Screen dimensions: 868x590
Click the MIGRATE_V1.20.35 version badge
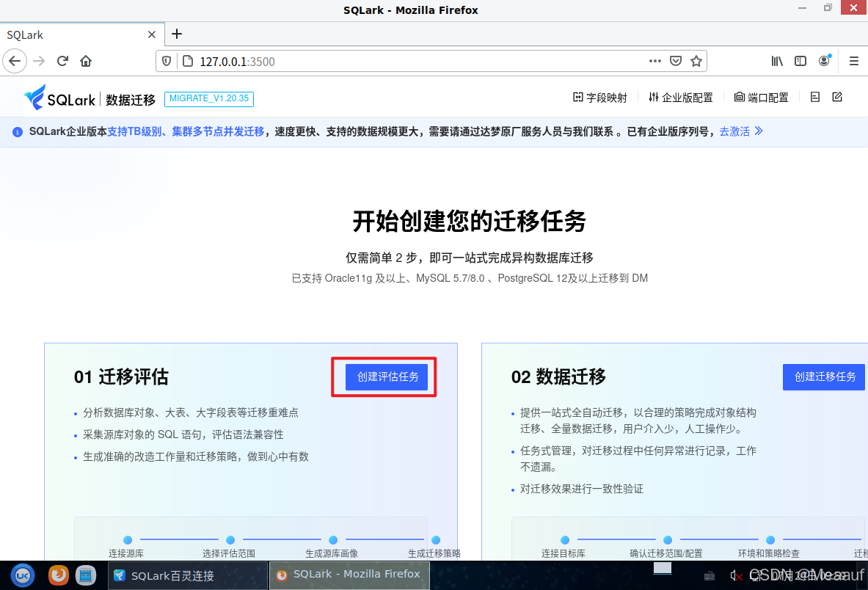[x=209, y=99]
